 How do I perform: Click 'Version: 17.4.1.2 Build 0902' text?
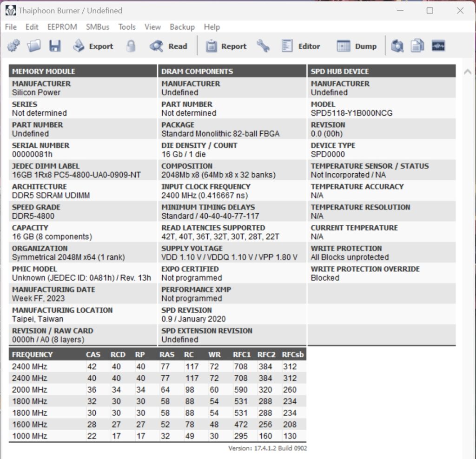pyautogui.click(x=267, y=448)
